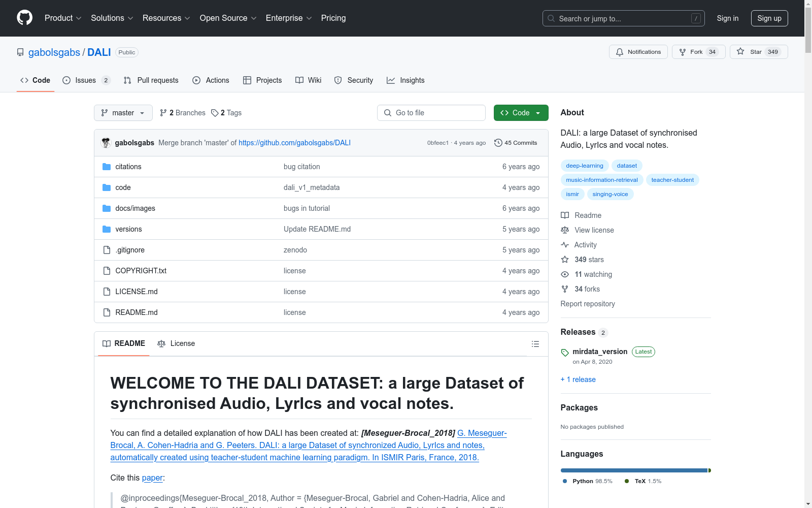Viewport: 812px width, 508px height.
Task: View the Security tab
Action: coord(354,80)
